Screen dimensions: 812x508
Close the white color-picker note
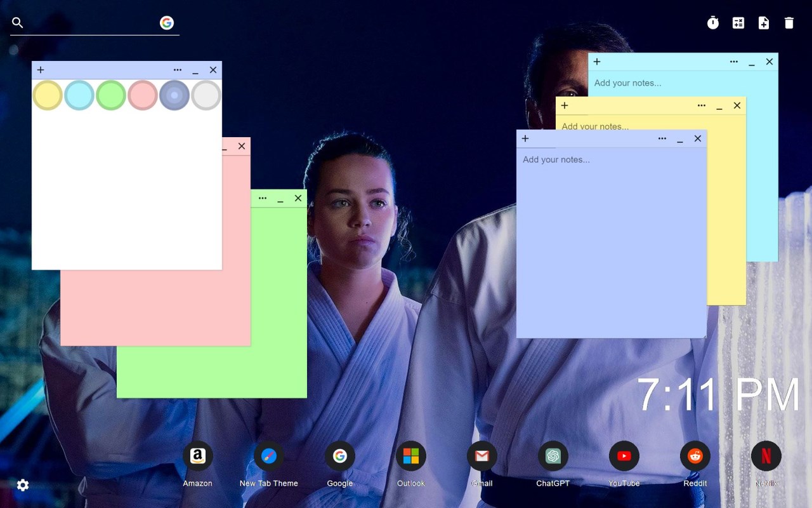[x=213, y=70]
